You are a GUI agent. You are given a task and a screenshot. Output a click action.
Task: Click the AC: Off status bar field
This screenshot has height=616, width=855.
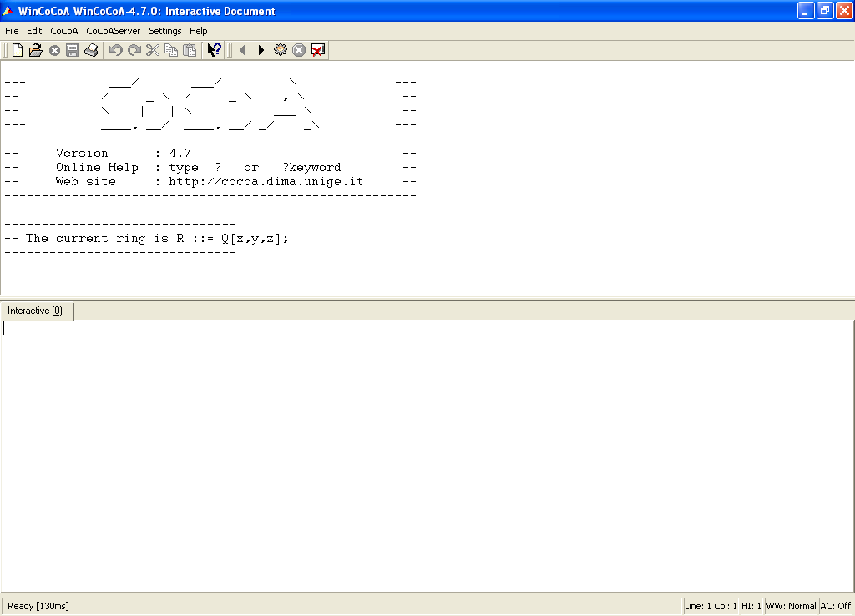click(835, 606)
